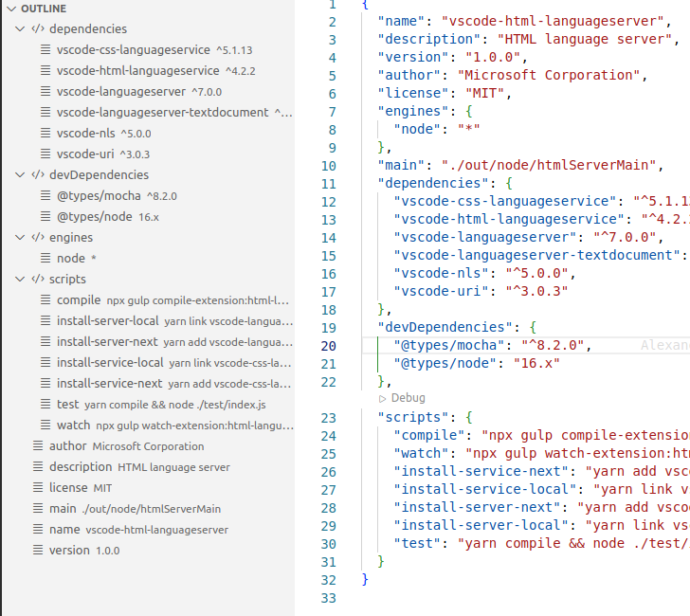Click the string icon of vscode-languageserver-textdocument
Viewport: 690px width, 616px height.
click(45, 112)
